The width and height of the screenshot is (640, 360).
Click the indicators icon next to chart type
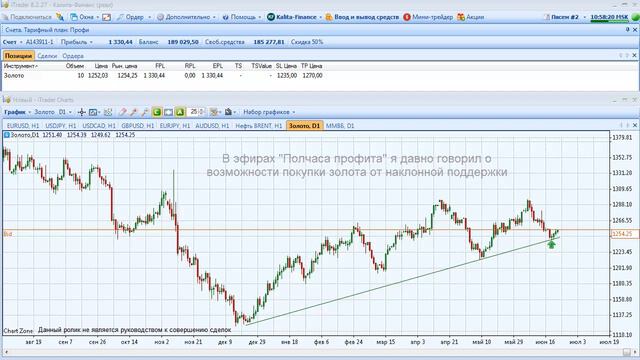pyautogui.click(x=108, y=112)
